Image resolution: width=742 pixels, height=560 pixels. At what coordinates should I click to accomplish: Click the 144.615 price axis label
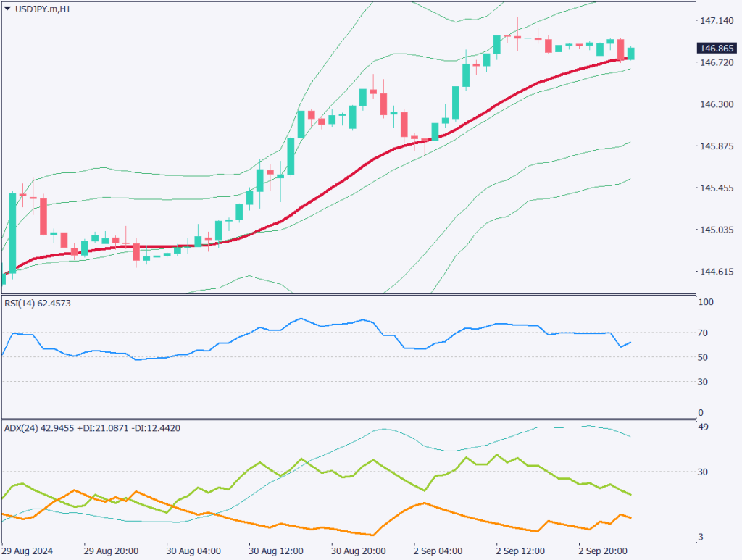[716, 272]
